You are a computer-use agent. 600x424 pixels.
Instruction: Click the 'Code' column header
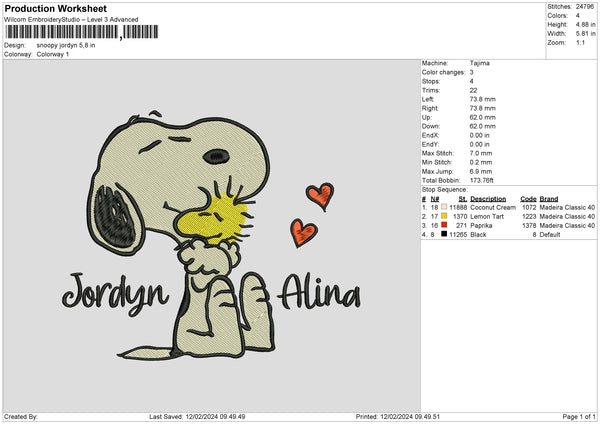point(528,199)
